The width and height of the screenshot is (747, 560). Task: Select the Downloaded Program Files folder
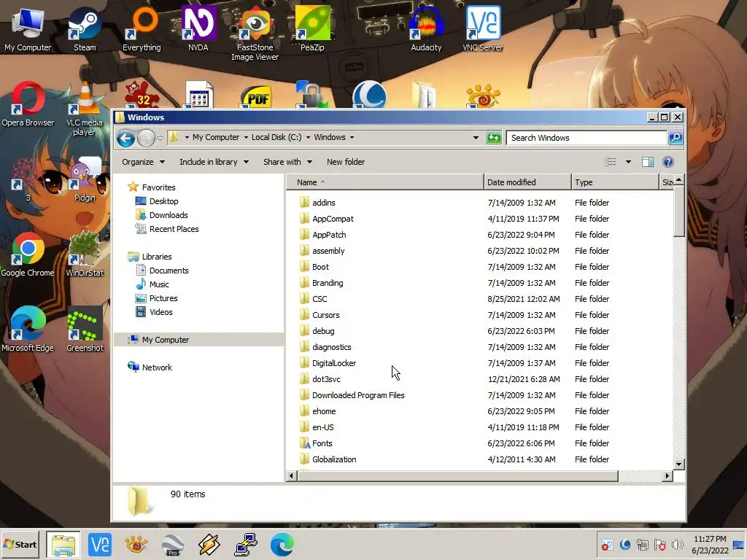pos(357,395)
